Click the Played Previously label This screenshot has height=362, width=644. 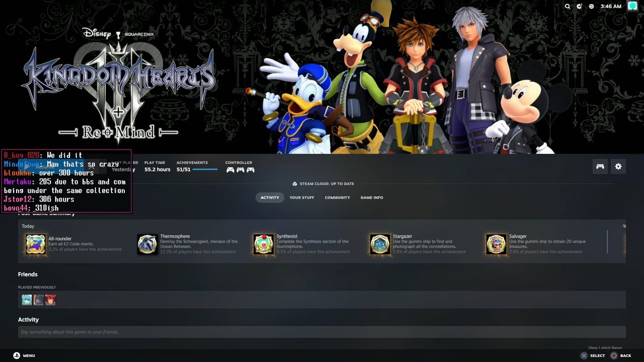(37, 288)
